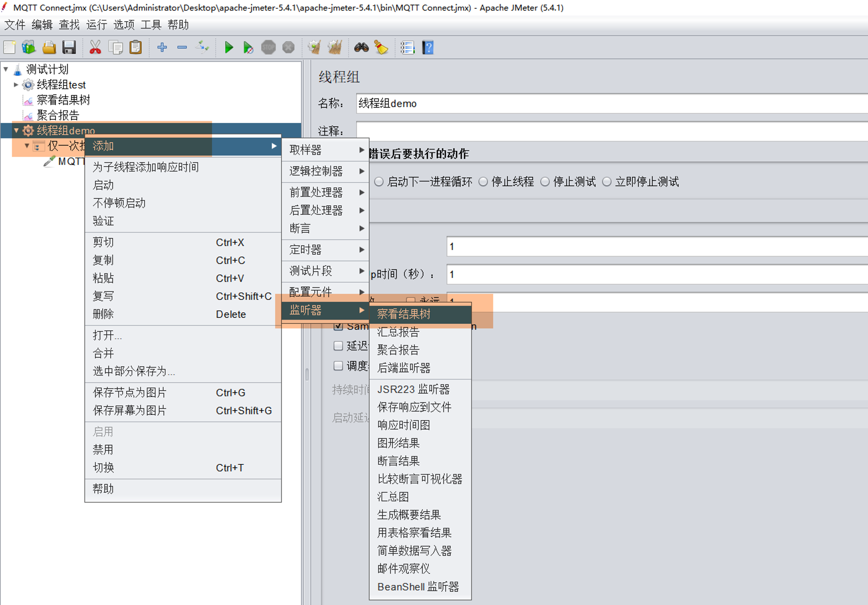Open the 逻辑控制器 submenu
868x605 pixels.
325,171
